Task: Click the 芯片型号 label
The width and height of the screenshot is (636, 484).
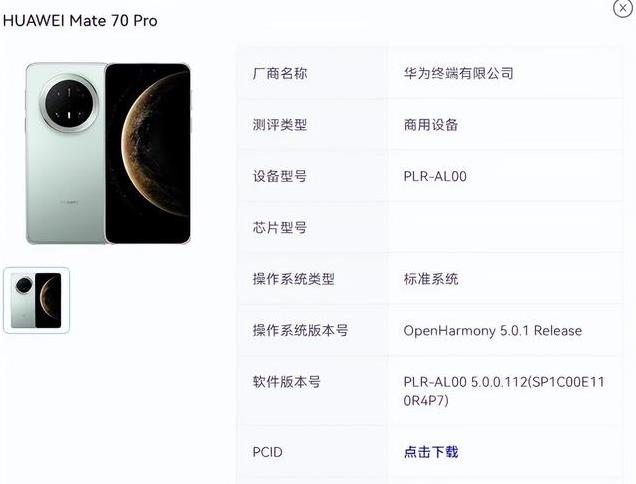Action: 280,228
